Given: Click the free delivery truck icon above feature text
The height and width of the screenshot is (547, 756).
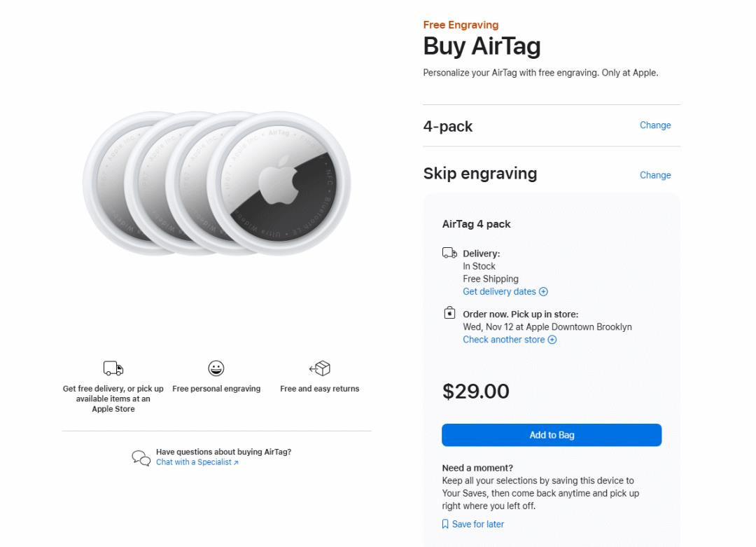Looking at the screenshot, I should tap(113, 368).
